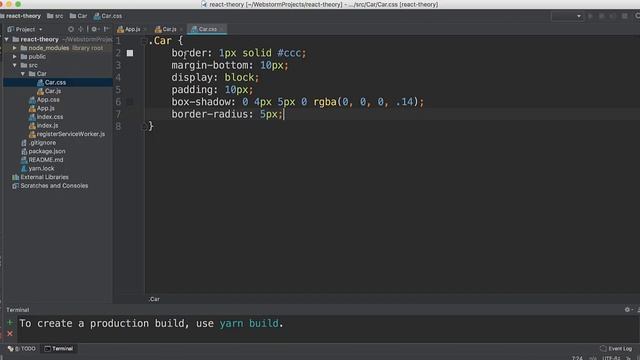Hide the Project panel with the hide icon
This screenshot has width=640, height=360.
pos(106,29)
